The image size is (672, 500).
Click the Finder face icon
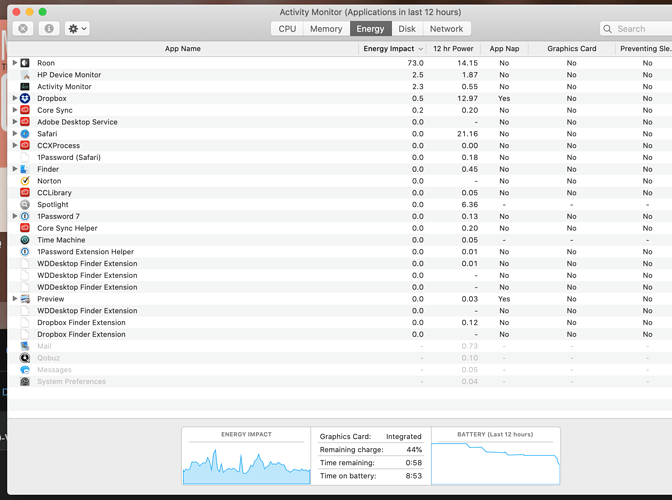click(25, 169)
